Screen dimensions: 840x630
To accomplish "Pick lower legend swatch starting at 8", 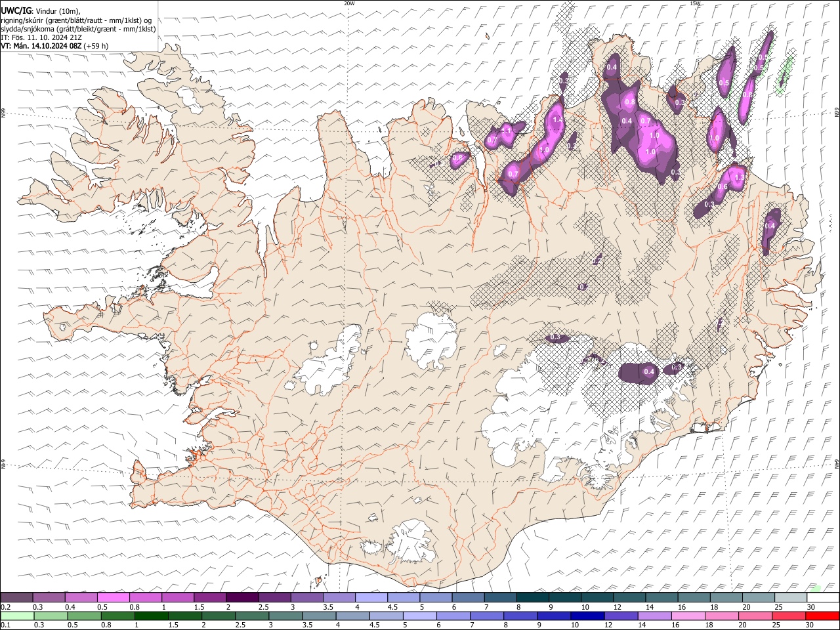I will point(520,616).
